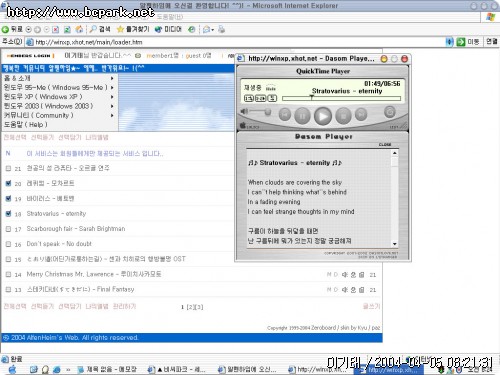Stop page loading with red X toolbar icon
Screen dimensions: 500x375
point(56,29)
